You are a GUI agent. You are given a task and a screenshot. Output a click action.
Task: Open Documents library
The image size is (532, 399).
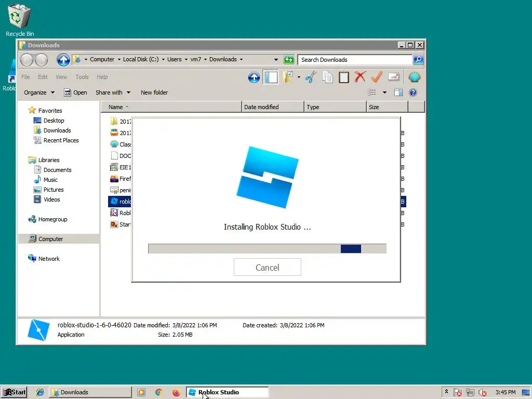[57, 170]
